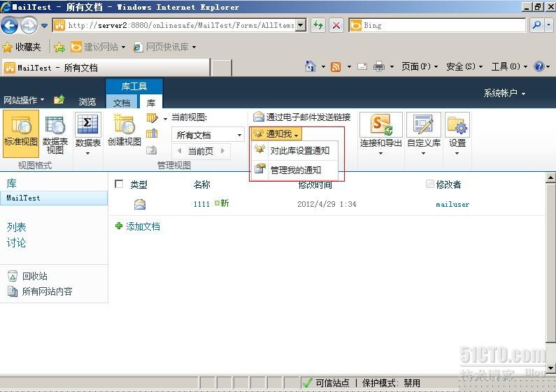
Task: Open the 页面(P) page menu
Action: 420,66
